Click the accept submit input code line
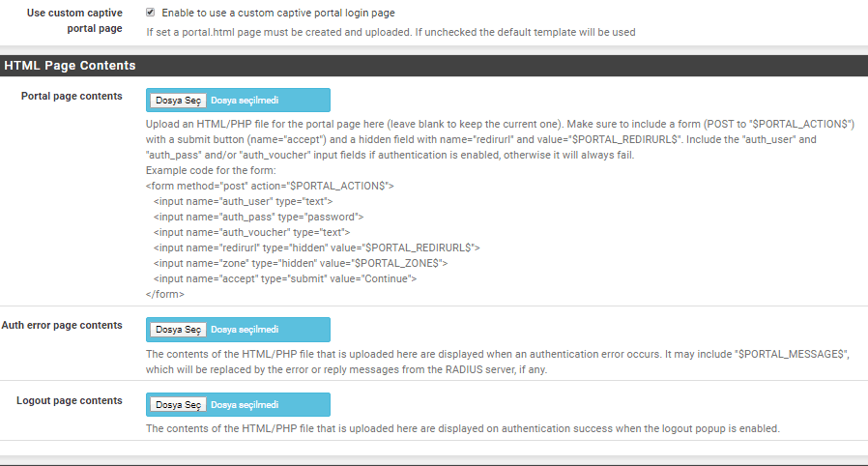 click(284, 277)
